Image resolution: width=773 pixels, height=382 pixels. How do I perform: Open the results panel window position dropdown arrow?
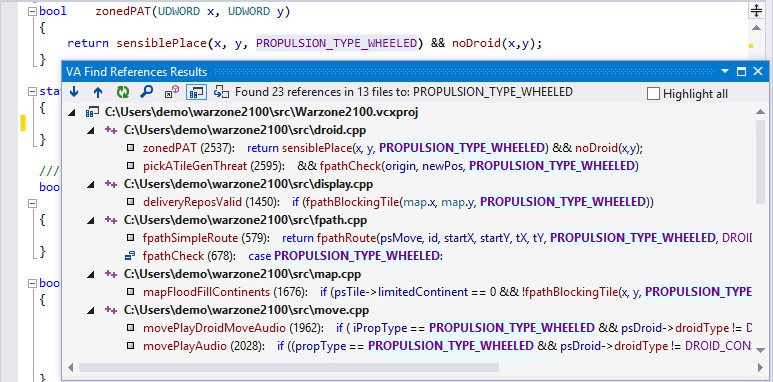tap(725, 71)
